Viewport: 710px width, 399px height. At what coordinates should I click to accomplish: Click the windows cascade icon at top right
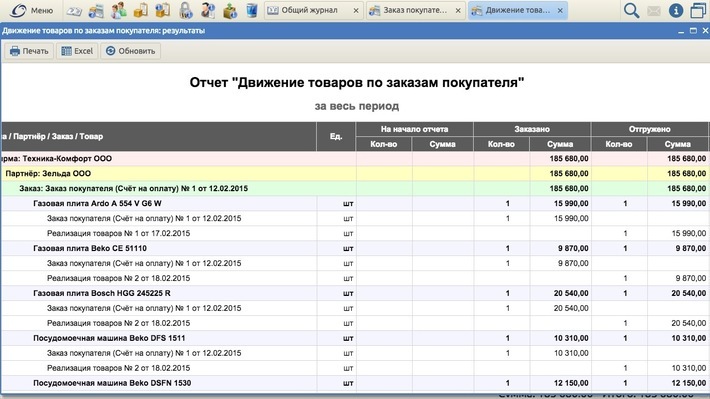pos(698,10)
